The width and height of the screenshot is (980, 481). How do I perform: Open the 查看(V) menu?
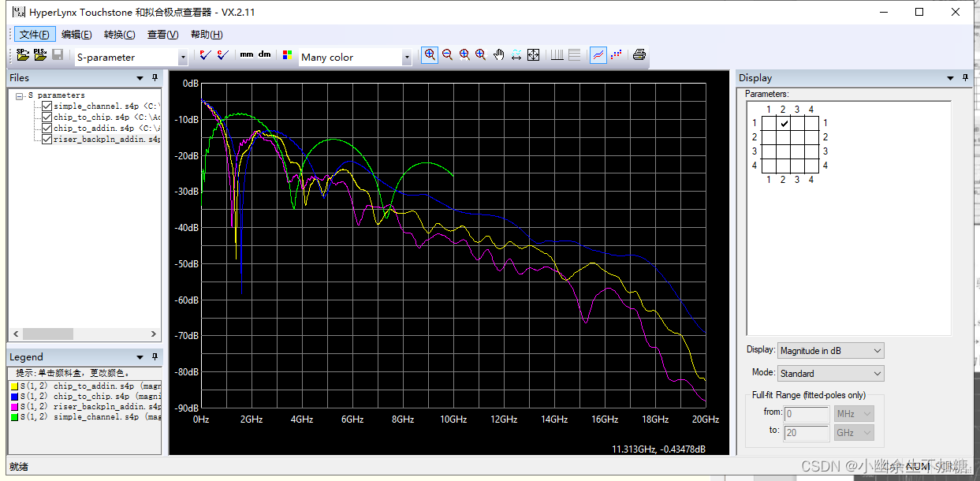[162, 34]
